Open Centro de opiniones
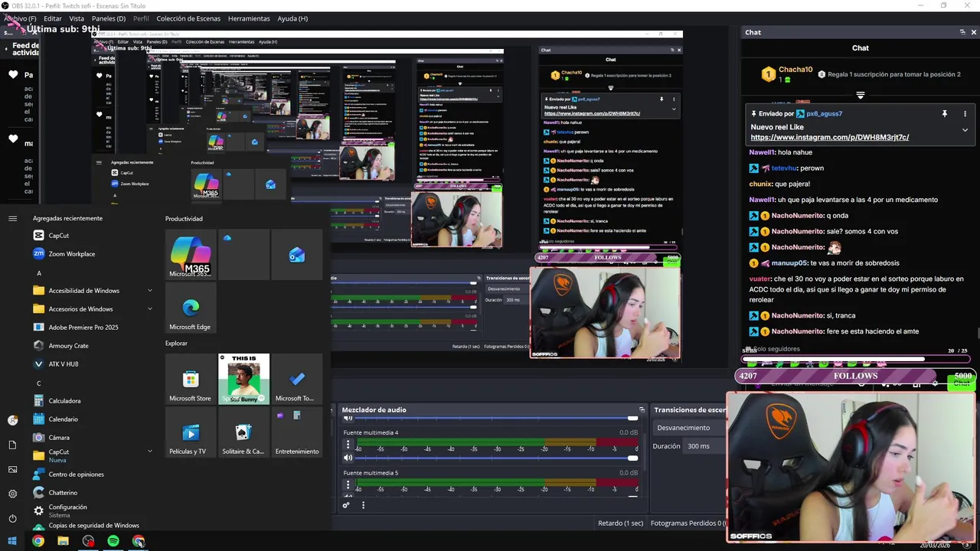This screenshot has height=551, width=980. (92, 474)
